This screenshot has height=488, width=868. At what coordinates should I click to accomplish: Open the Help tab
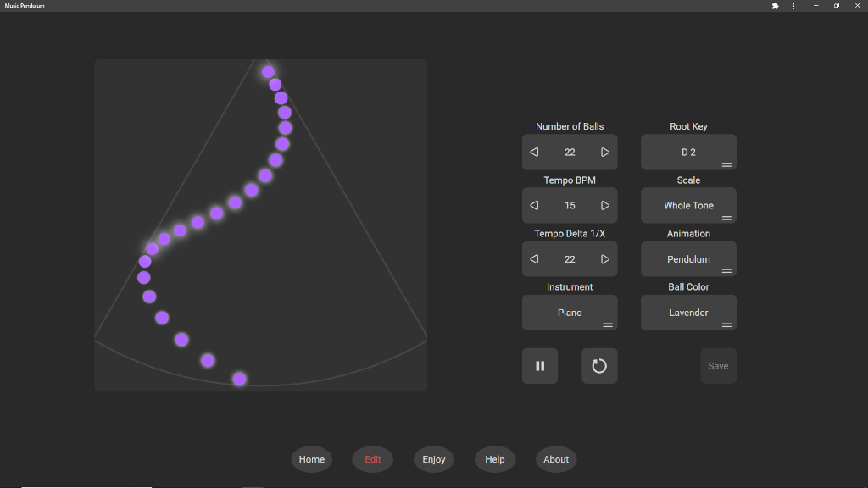click(495, 459)
